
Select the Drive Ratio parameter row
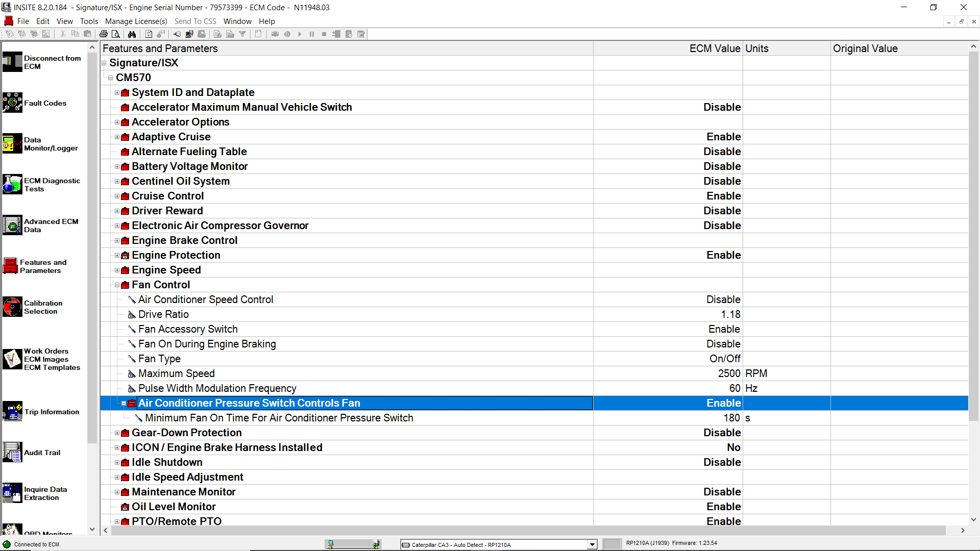pos(163,314)
